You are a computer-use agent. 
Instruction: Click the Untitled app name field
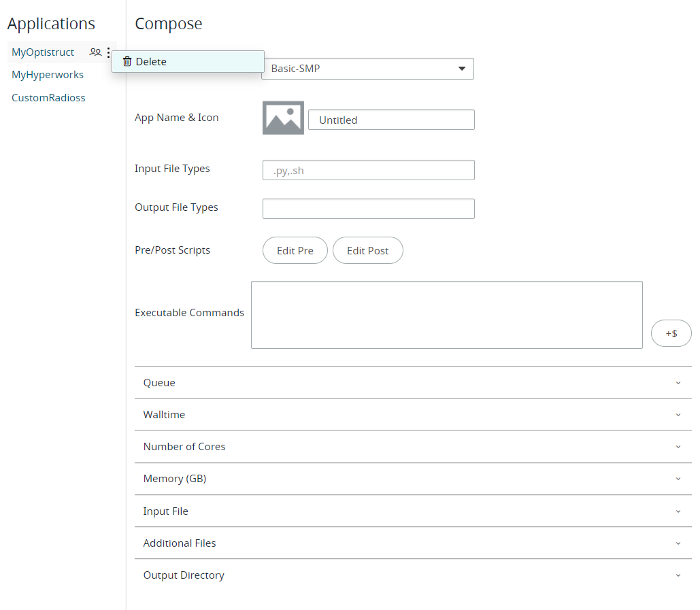(391, 120)
